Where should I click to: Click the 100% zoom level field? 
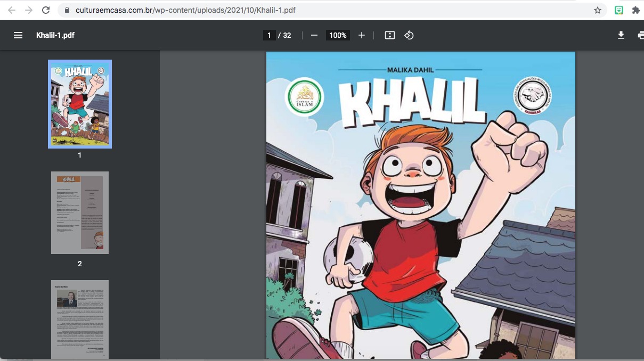coord(338,35)
